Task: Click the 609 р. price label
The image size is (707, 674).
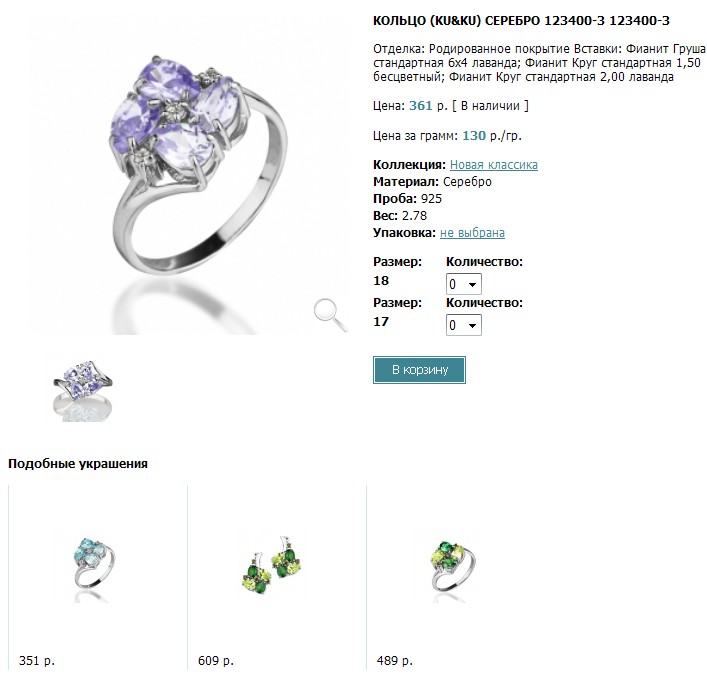Action: tap(216, 661)
